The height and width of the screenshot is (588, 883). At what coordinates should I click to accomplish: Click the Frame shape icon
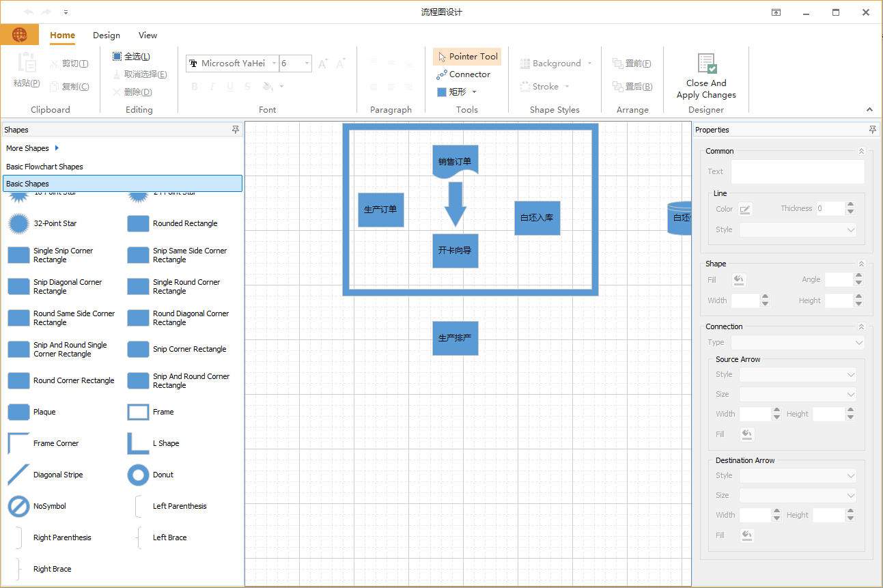pyautogui.click(x=138, y=412)
